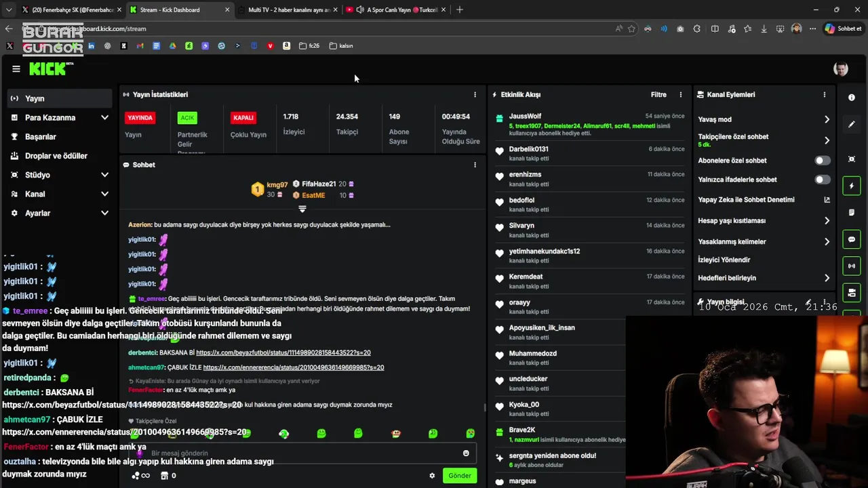Open the LinkedIn bookmark icon
Image resolution: width=868 pixels, height=488 pixels.
(x=91, y=46)
